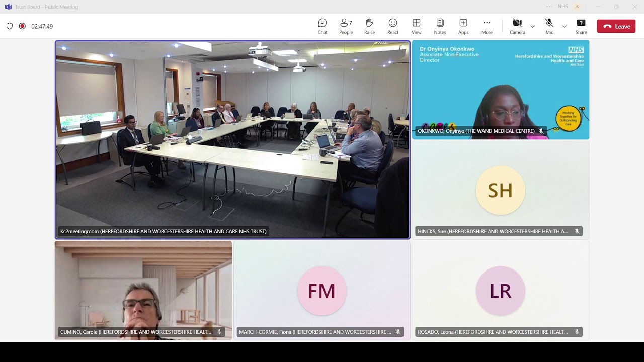The image size is (644, 362).
Task: Show the People participants list
Action: click(x=346, y=26)
